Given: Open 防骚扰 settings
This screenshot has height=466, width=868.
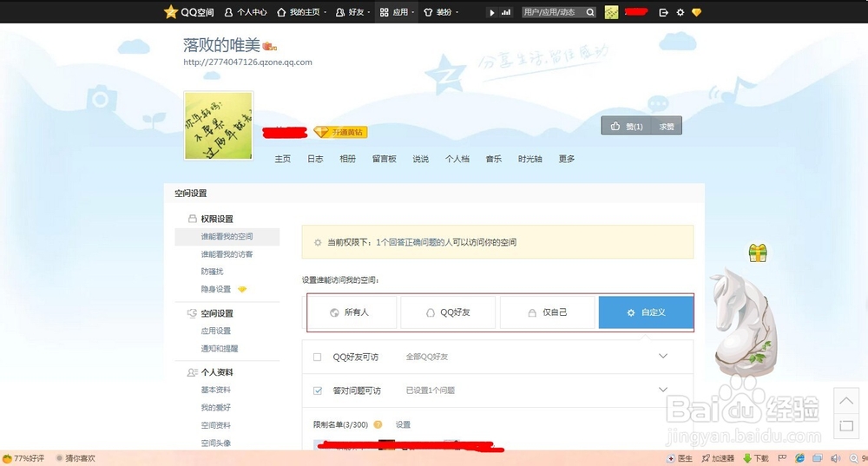Looking at the screenshot, I should coord(212,272).
